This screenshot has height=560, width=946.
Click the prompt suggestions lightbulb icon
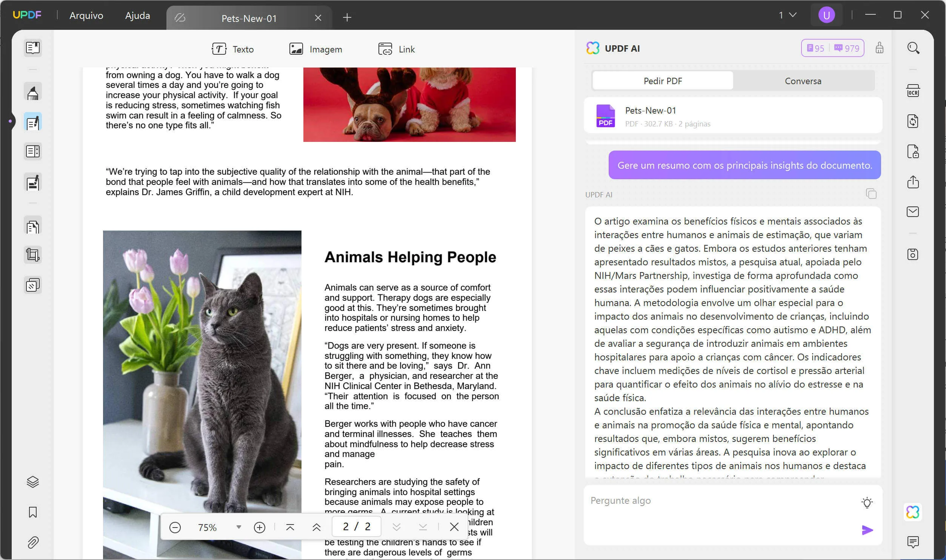pos(867,503)
